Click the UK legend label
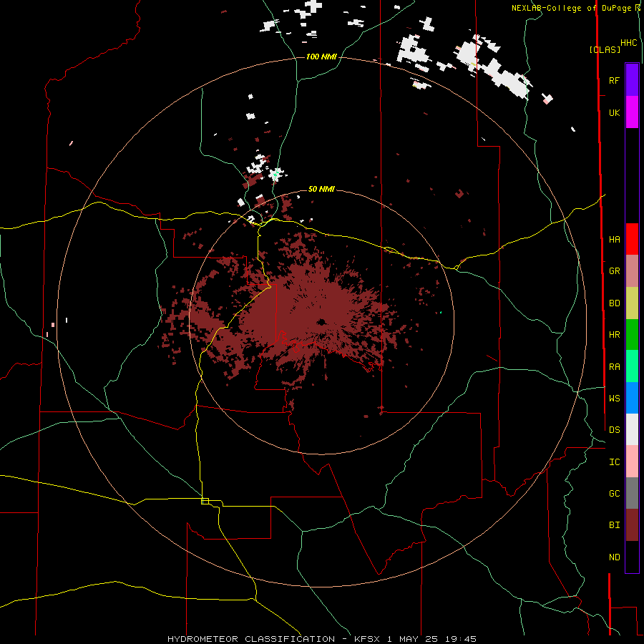Screen dimensions: 644x644 pyautogui.click(x=614, y=112)
